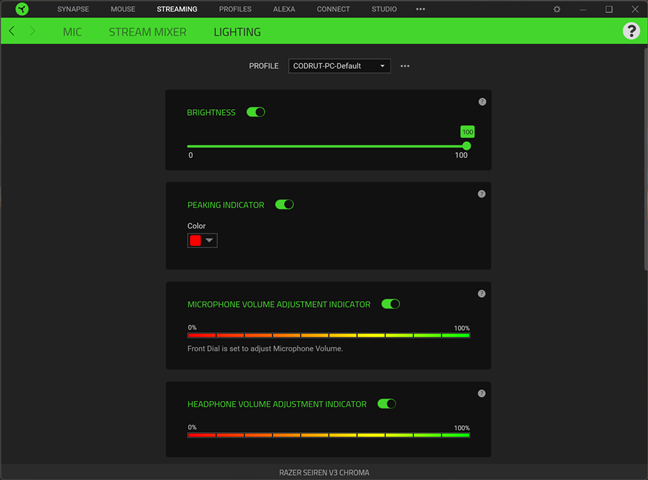The height and width of the screenshot is (480, 648).
Task: Open the Mic sub-tab
Action: (72, 32)
